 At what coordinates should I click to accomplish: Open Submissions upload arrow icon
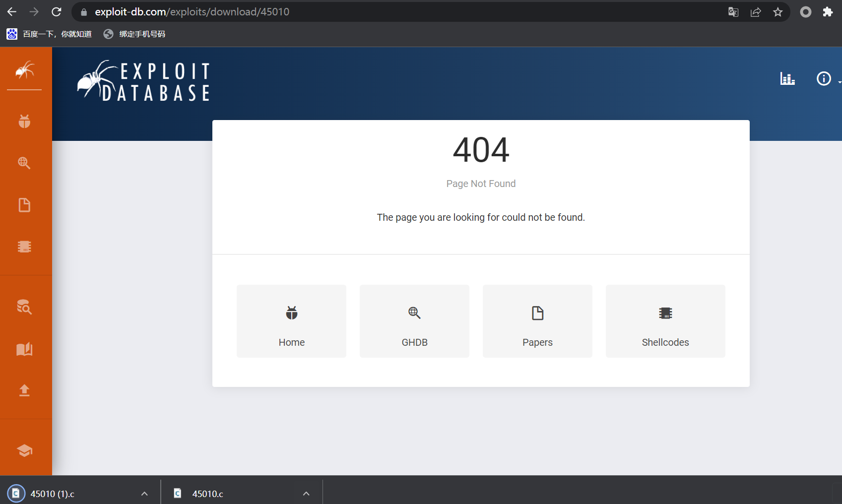click(x=24, y=390)
